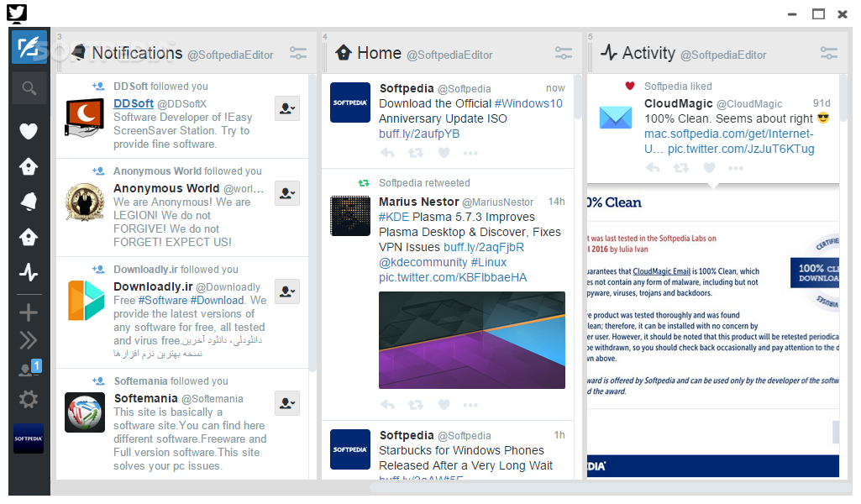Open settings gear in the sidebar
861x504 pixels.
click(x=29, y=399)
